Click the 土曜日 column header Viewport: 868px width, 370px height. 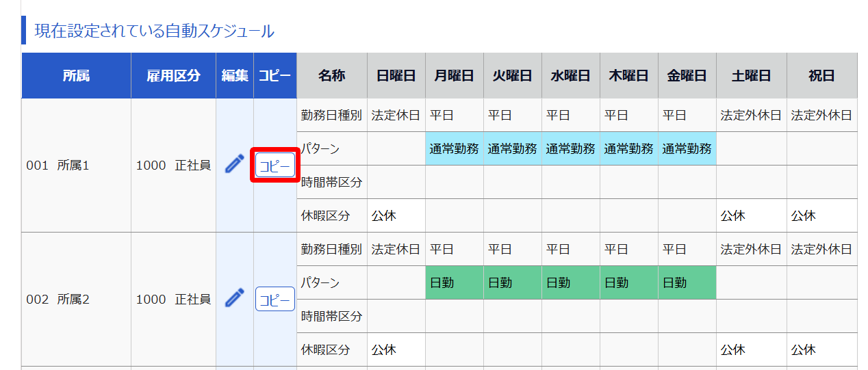coord(752,76)
